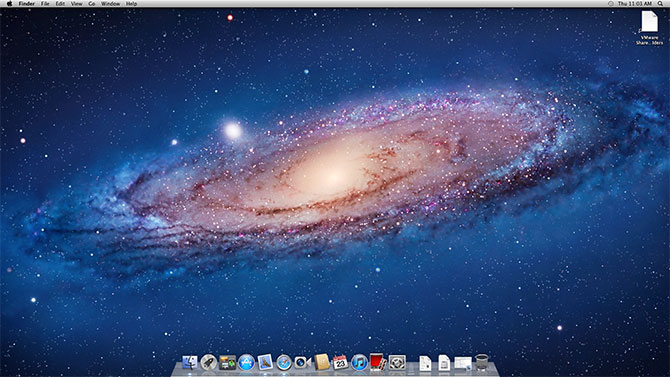Open FaceTime camera icon in Dock

click(x=303, y=362)
